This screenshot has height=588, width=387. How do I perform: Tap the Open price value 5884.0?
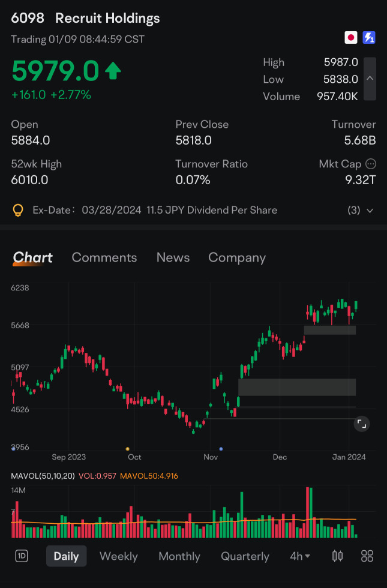[x=31, y=140]
